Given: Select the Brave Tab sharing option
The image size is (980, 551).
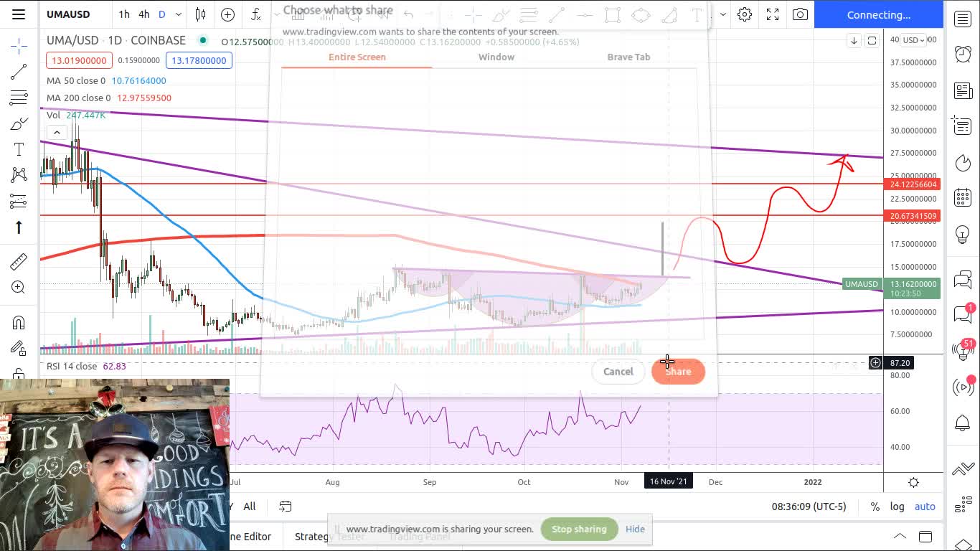Looking at the screenshot, I should click(628, 57).
